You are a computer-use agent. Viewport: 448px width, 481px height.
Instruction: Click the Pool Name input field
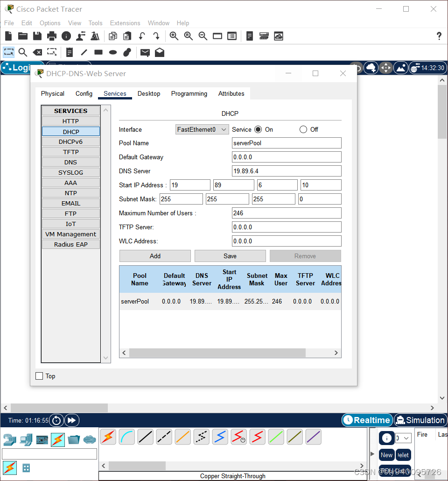click(287, 143)
